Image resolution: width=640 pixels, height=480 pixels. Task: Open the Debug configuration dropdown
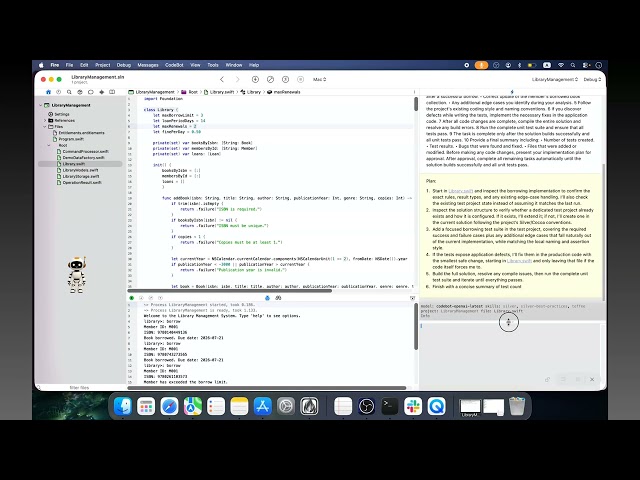tap(592, 80)
